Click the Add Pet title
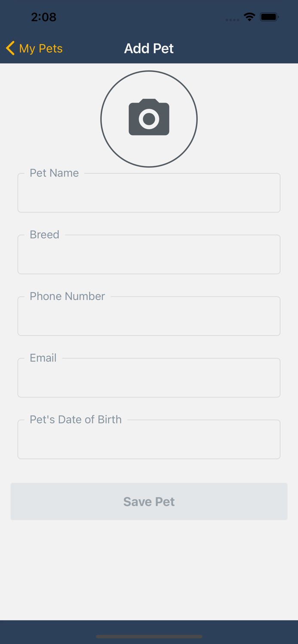Viewport: 298px width, 644px height. point(149,48)
